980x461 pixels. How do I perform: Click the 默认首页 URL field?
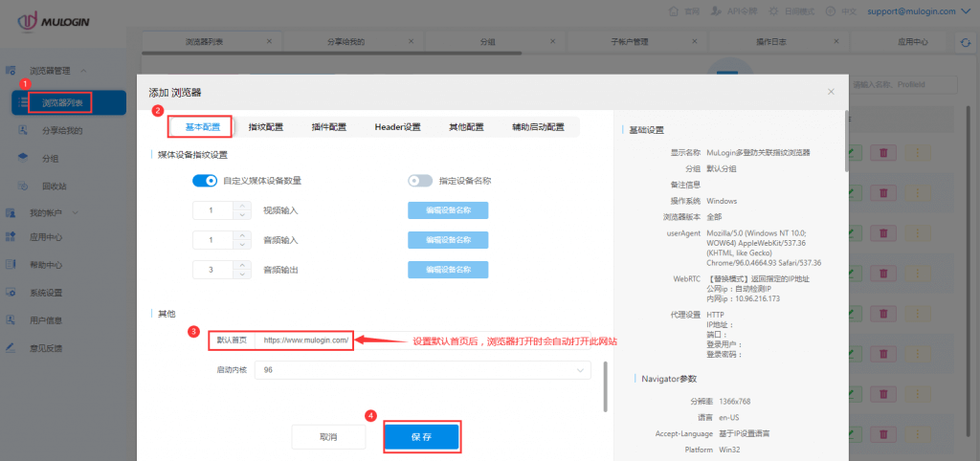point(422,340)
